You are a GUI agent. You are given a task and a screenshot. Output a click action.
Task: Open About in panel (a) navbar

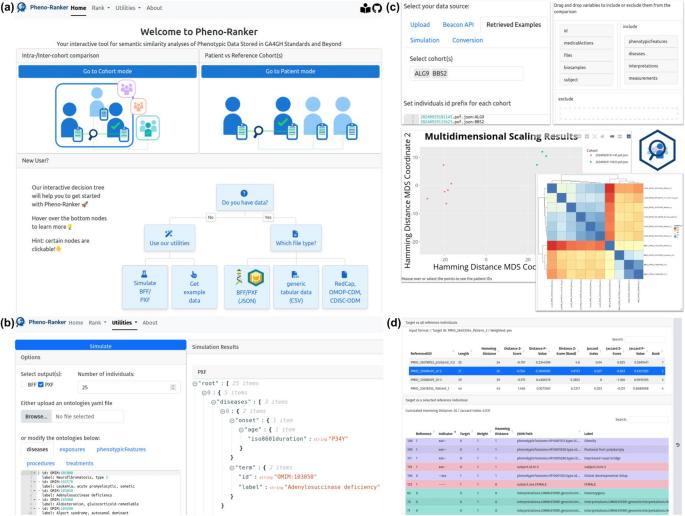[154, 8]
